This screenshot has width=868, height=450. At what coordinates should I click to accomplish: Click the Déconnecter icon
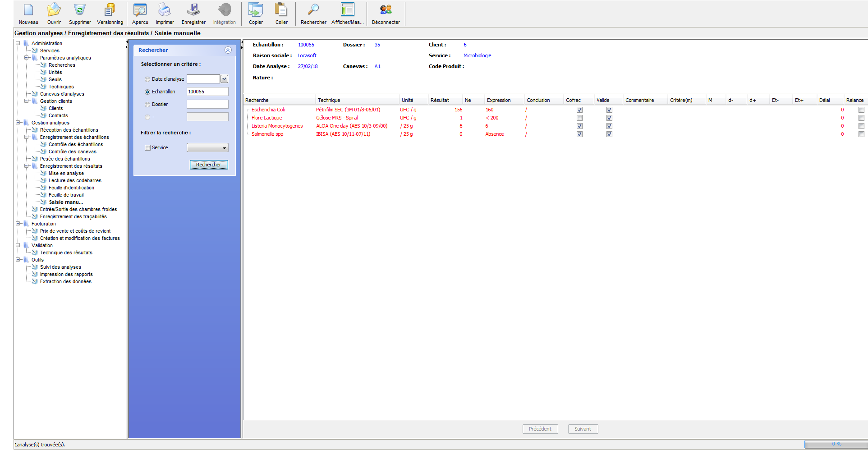pos(386,10)
